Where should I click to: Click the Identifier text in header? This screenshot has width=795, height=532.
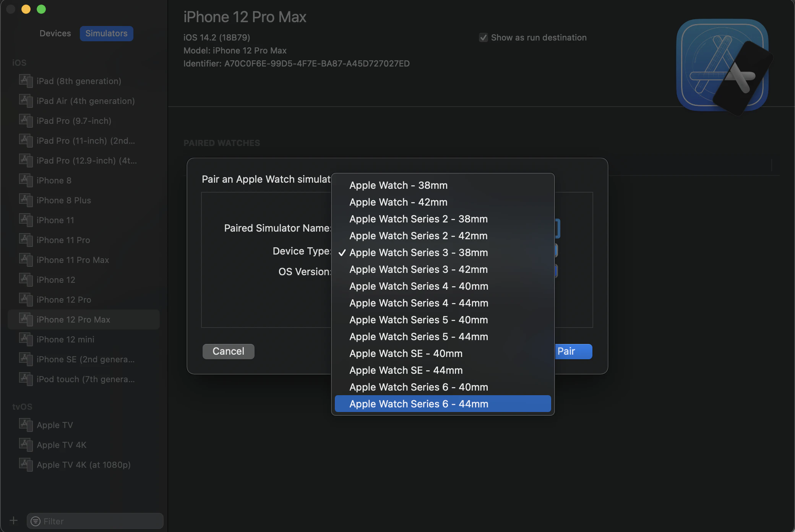tap(297, 63)
